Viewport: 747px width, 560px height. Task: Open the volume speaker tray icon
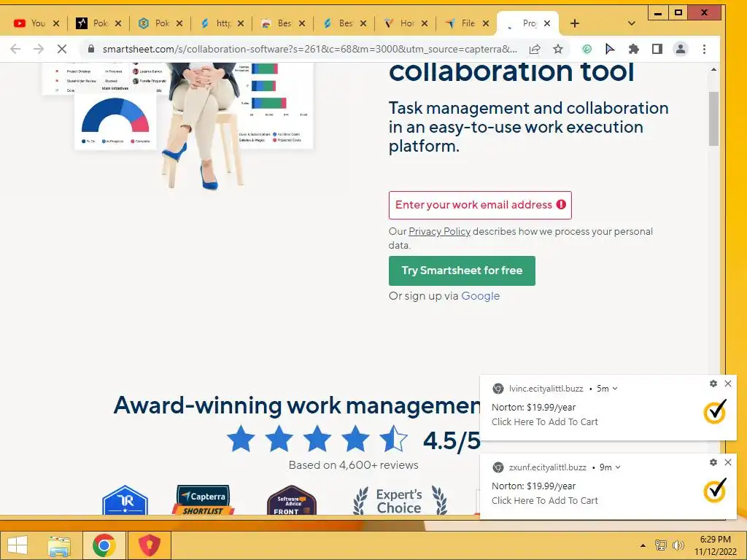tap(678, 545)
